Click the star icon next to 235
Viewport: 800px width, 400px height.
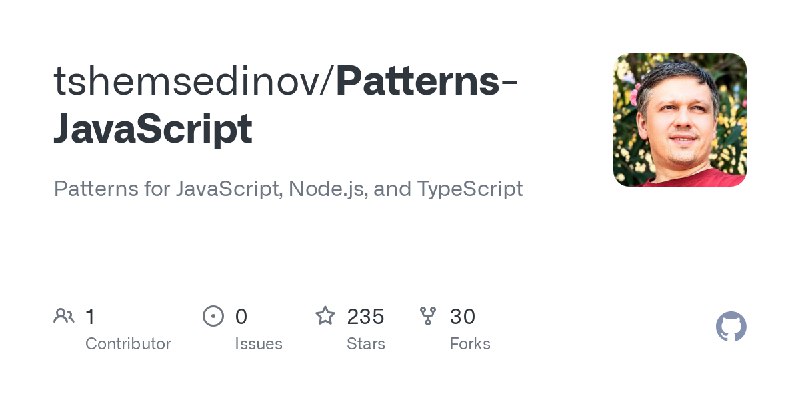coord(325,316)
